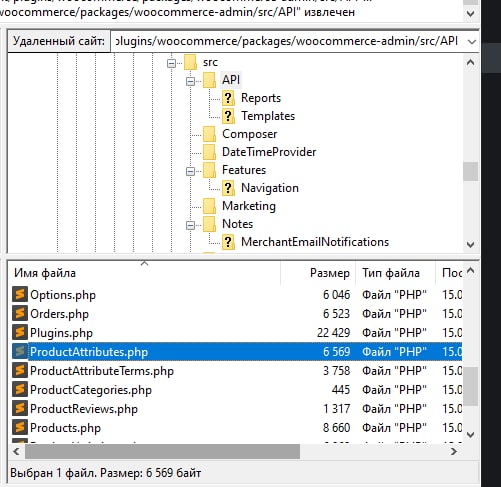Select the ProductAttributeTerms.php file name
This screenshot has width=501, height=487.
pyautogui.click(x=102, y=371)
